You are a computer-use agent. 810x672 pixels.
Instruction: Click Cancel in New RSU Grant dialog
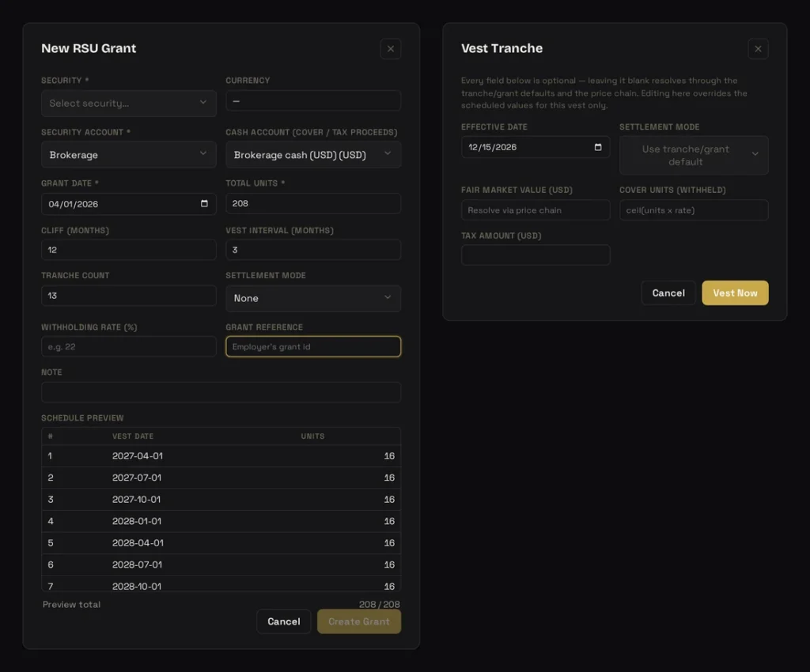[x=284, y=621]
